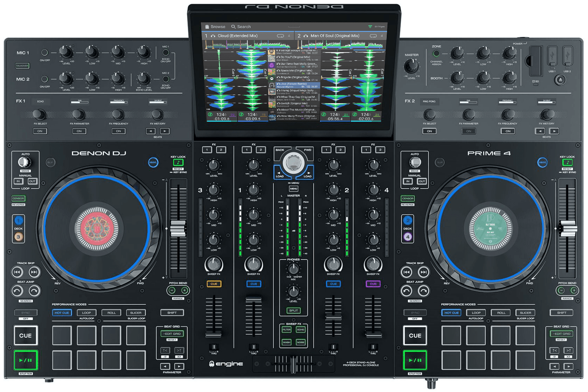Image resolution: width=588 pixels, height=392 pixels.
Task: Tap the Search magnifier on the touchscreen
Action: click(233, 26)
